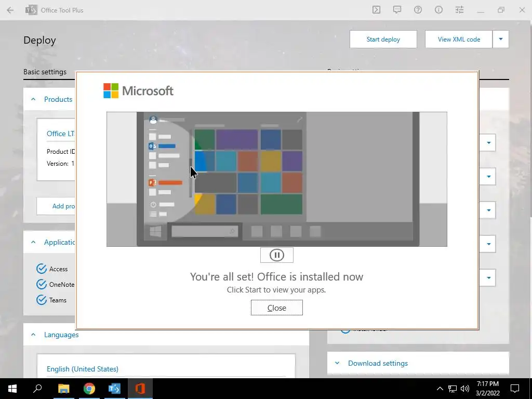Switch to Office installer taskbar icon

pyautogui.click(x=140, y=389)
